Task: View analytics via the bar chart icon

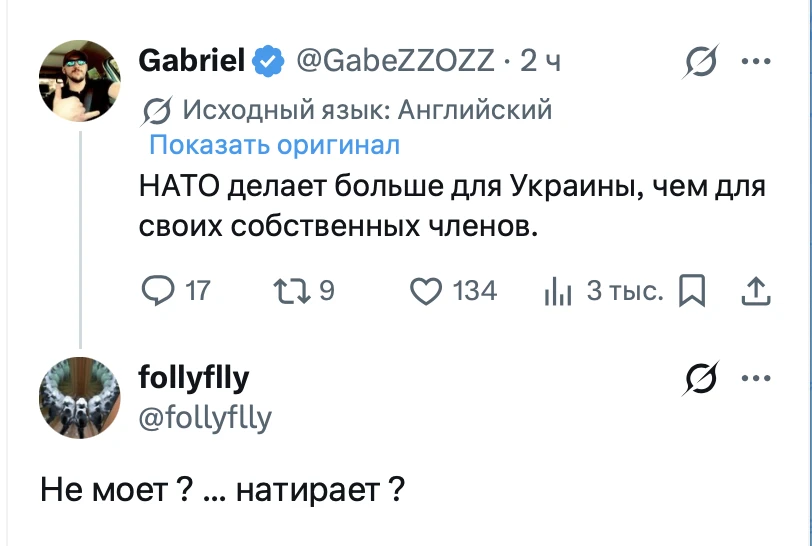Action: pos(558,293)
